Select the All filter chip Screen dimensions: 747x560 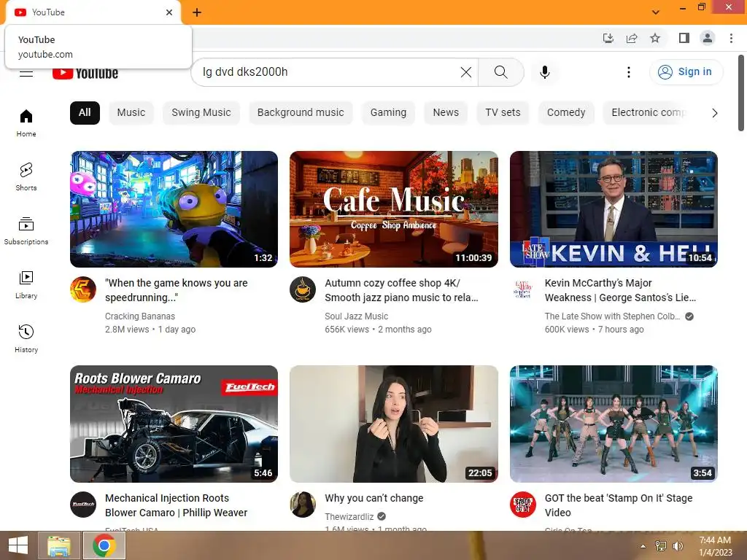(x=85, y=113)
